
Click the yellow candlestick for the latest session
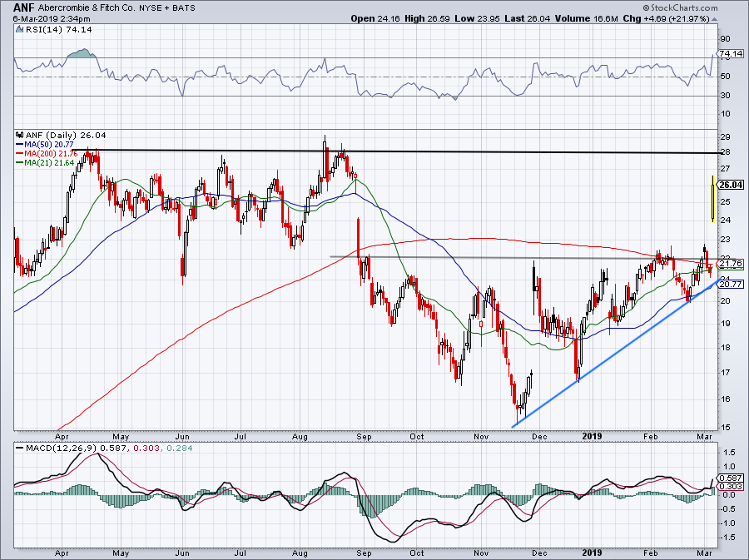pos(712,199)
